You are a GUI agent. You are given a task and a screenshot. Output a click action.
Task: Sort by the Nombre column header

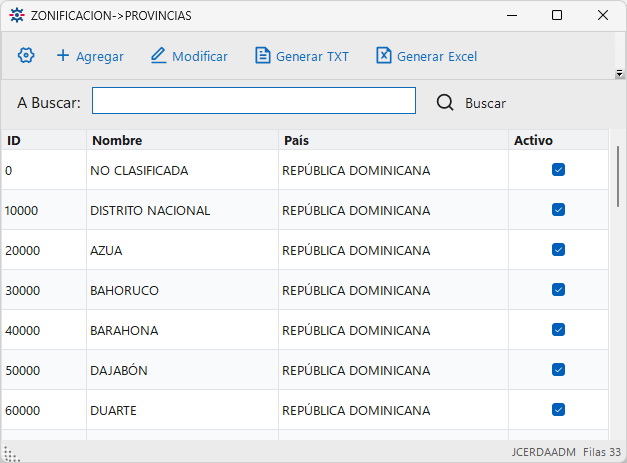click(x=182, y=140)
